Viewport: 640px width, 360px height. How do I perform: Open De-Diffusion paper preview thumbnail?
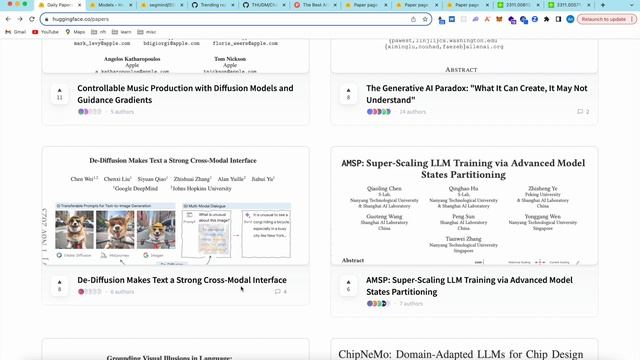point(176,206)
